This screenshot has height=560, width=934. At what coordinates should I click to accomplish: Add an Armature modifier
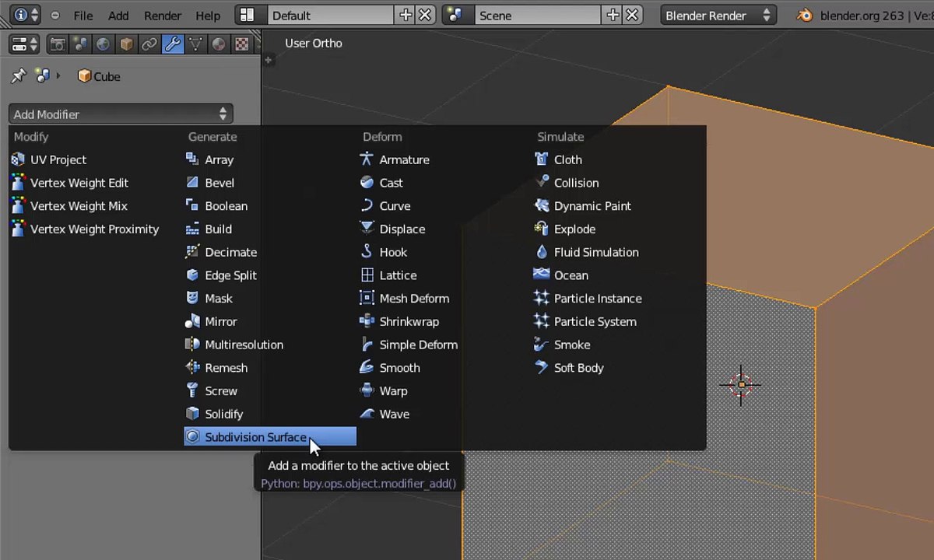pyautogui.click(x=395, y=159)
